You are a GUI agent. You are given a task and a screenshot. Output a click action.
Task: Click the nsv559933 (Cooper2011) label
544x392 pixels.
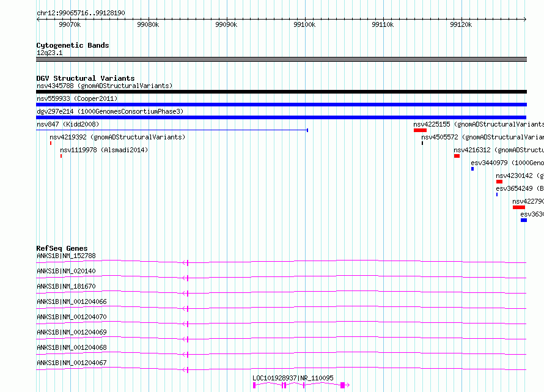coord(77,98)
